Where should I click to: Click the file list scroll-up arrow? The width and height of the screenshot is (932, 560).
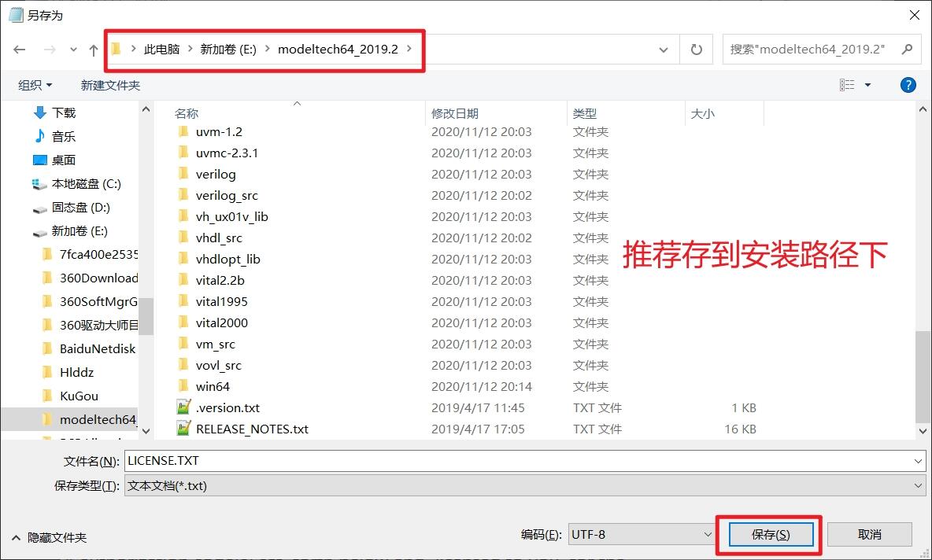click(x=923, y=109)
